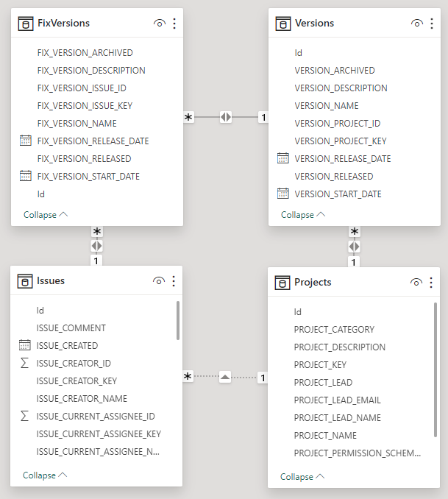Click the Issues–Projects relationship arrow icon
This screenshot has height=499, width=448.
click(x=225, y=378)
